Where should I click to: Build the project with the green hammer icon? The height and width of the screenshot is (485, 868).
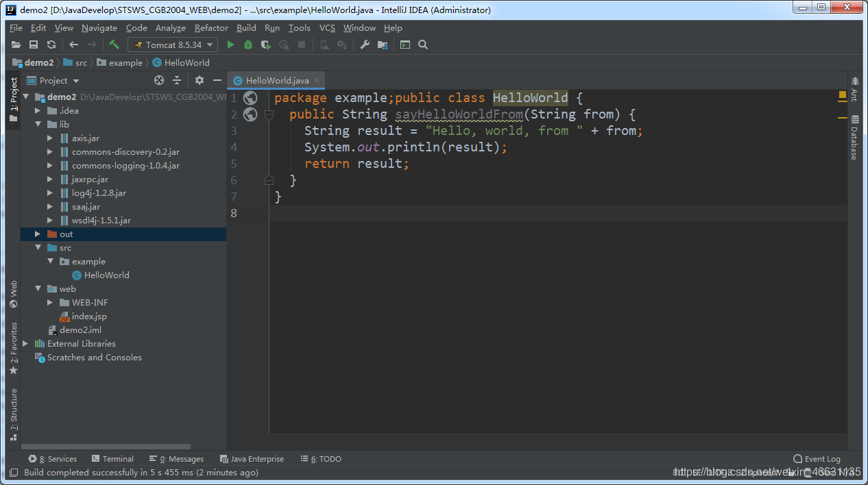114,45
